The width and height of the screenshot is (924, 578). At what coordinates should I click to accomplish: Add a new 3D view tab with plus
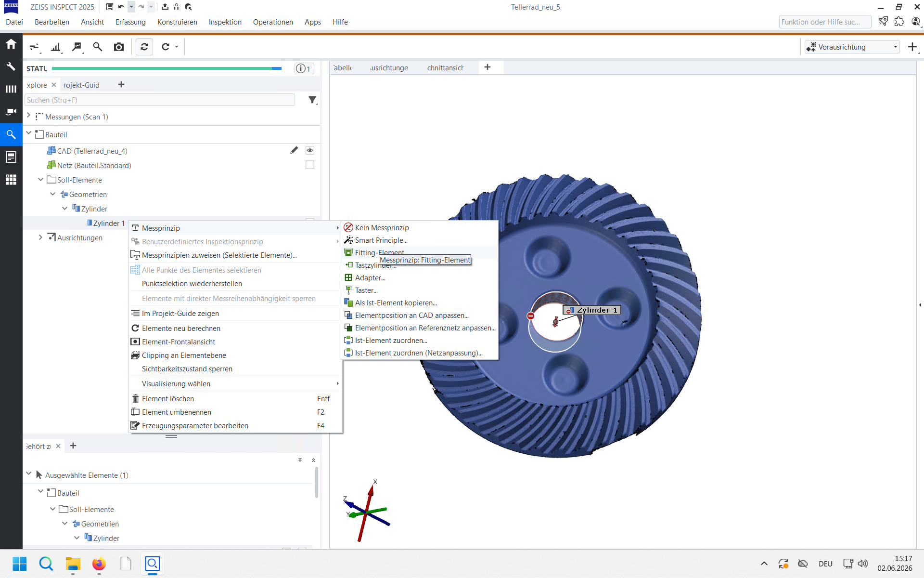[x=488, y=67]
